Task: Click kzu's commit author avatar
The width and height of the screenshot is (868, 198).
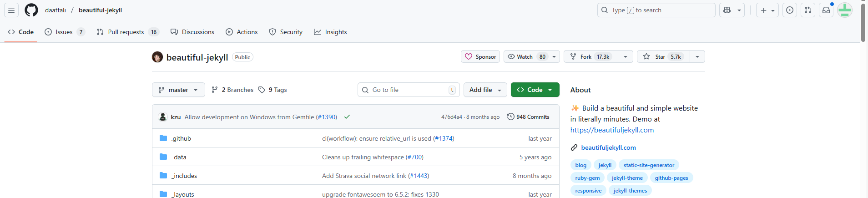Action: click(x=163, y=117)
